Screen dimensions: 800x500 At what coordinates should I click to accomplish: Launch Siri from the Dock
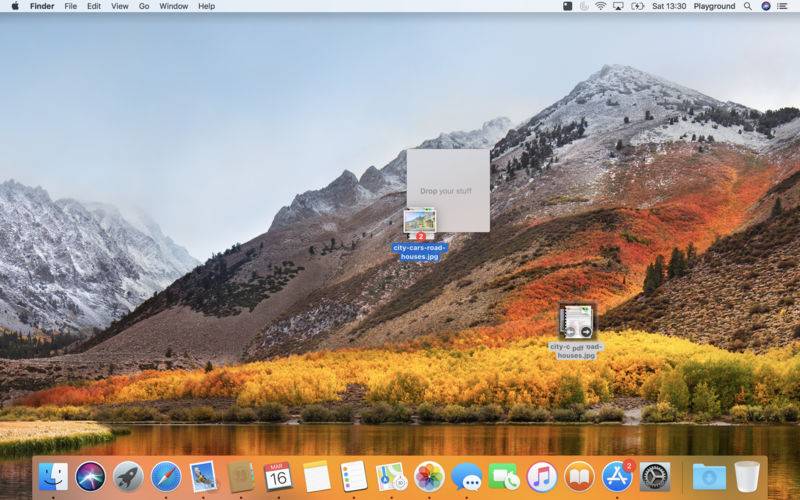[90, 476]
